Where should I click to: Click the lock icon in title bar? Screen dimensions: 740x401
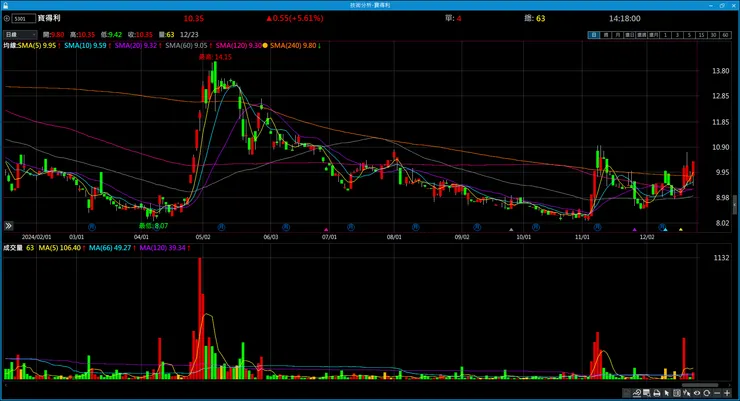click(6, 5)
